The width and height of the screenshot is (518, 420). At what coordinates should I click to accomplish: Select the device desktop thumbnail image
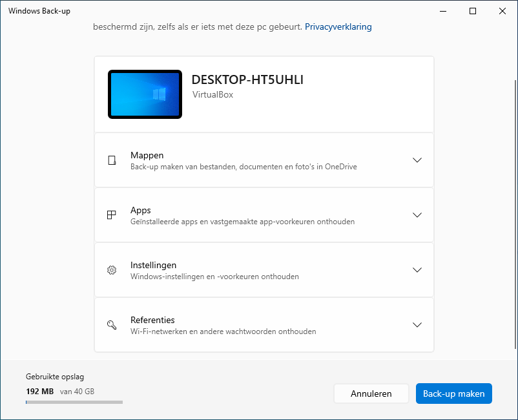click(145, 94)
